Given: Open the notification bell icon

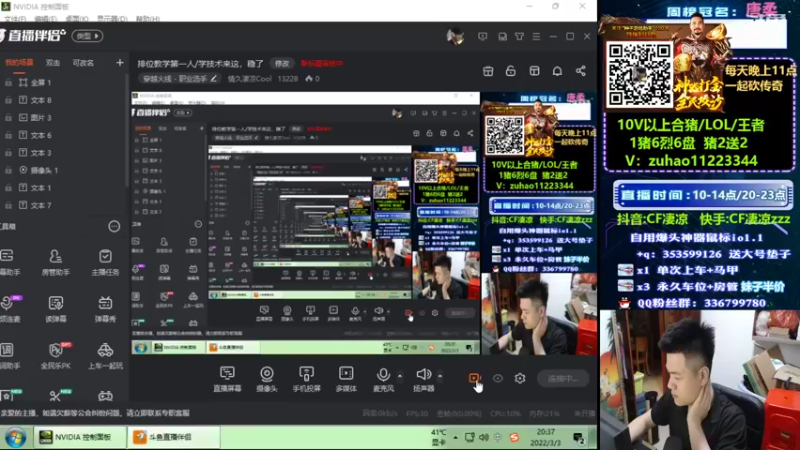Looking at the screenshot, I should pyautogui.click(x=557, y=71).
